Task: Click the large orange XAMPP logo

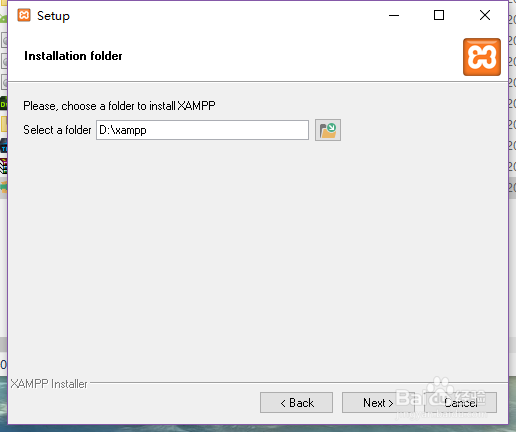Action: click(x=482, y=57)
